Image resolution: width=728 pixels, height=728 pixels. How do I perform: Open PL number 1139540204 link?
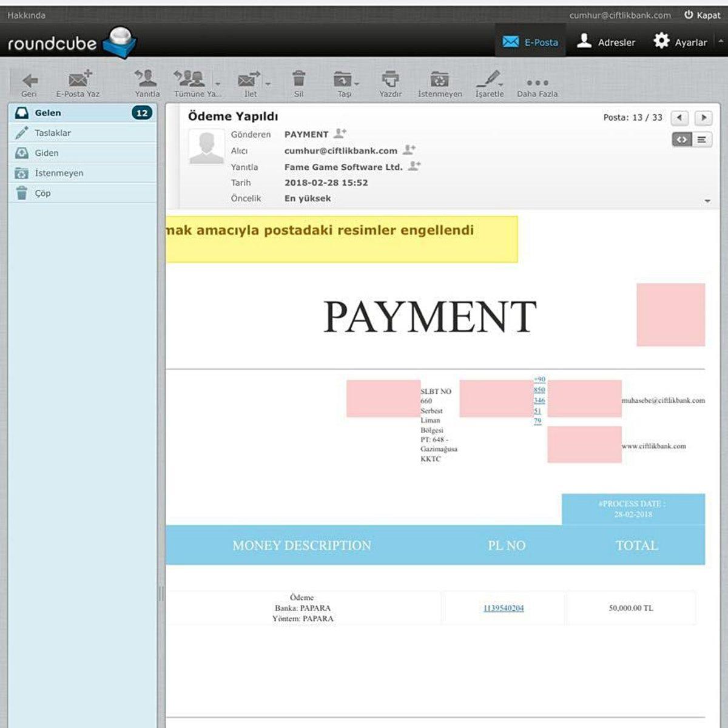coord(504,608)
